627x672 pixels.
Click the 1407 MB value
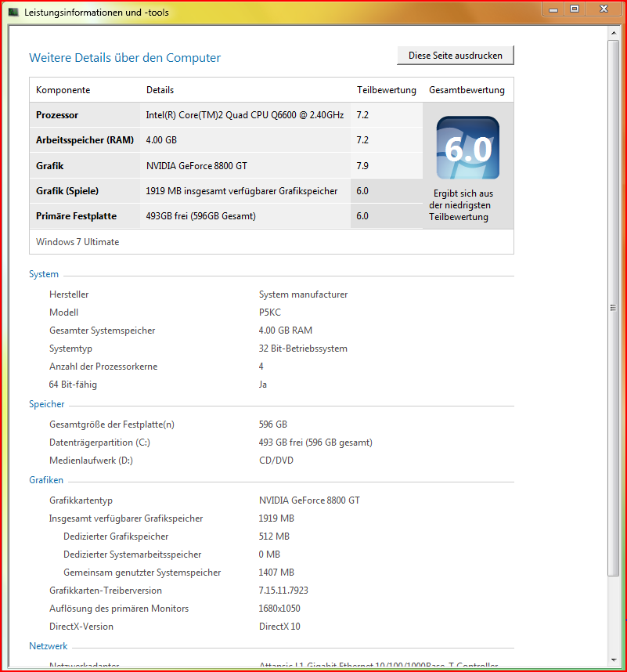276,573
